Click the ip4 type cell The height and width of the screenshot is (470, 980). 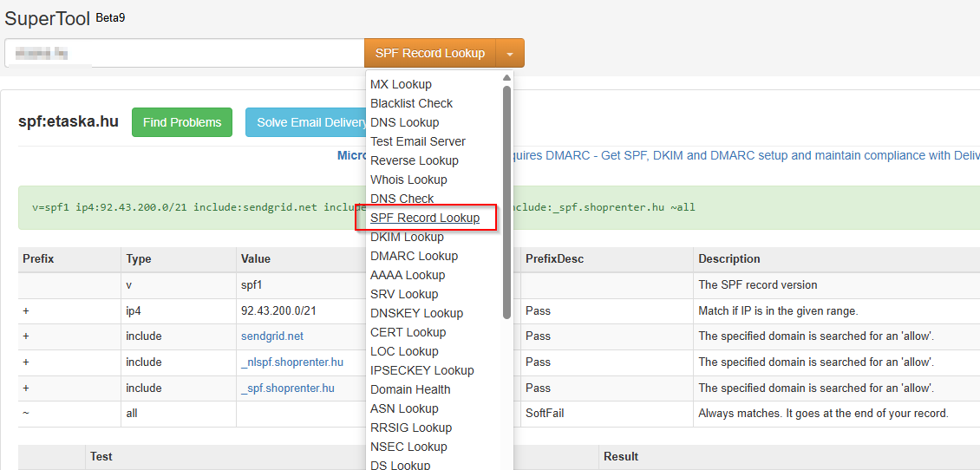[x=133, y=310]
